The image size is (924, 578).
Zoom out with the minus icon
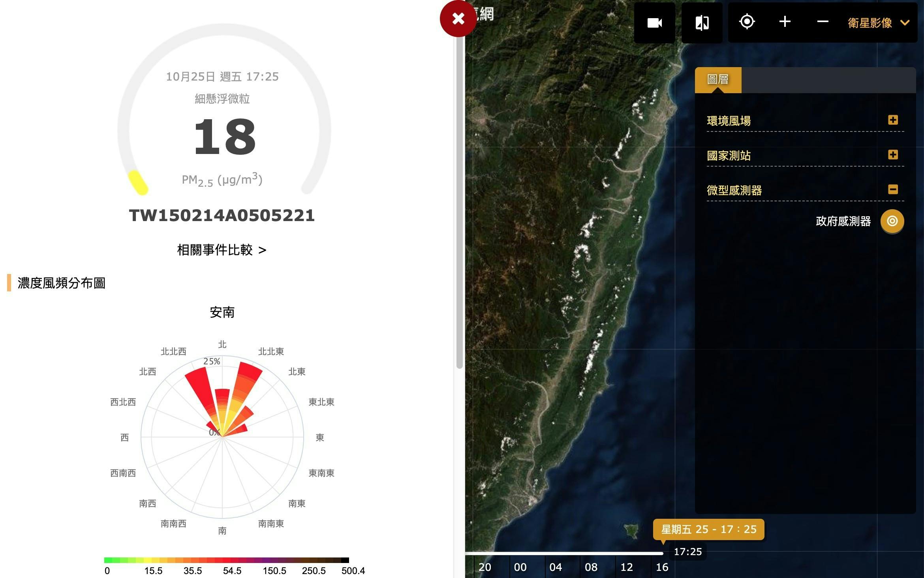click(823, 22)
